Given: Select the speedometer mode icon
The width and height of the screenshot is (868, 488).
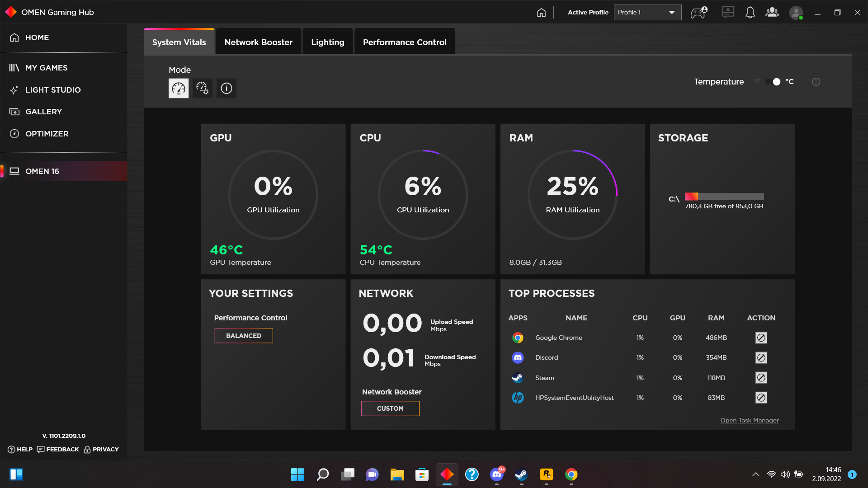Looking at the screenshot, I should point(179,88).
